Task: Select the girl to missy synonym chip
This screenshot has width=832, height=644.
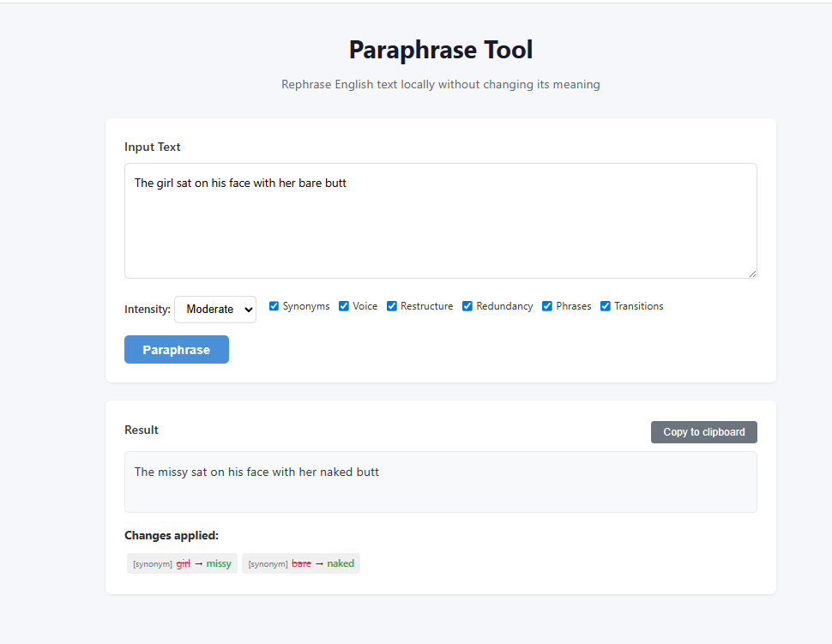Action: click(182, 563)
